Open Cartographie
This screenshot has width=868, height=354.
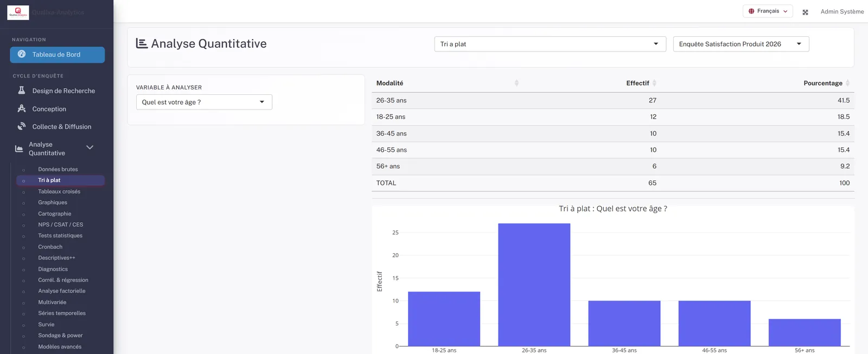tap(55, 214)
